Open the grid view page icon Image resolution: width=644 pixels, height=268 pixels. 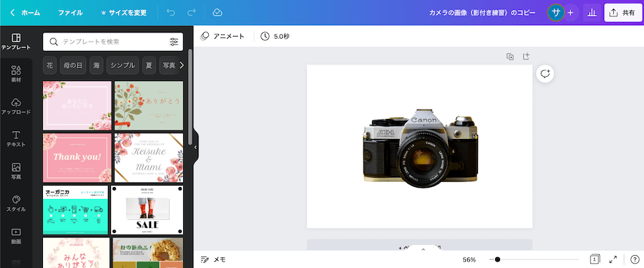[x=595, y=259]
